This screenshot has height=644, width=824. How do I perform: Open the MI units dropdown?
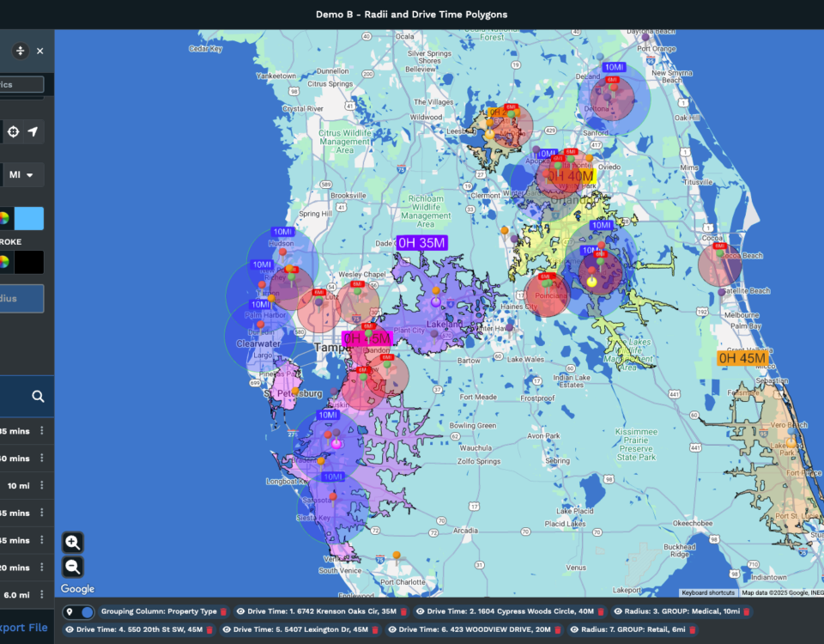click(22, 174)
